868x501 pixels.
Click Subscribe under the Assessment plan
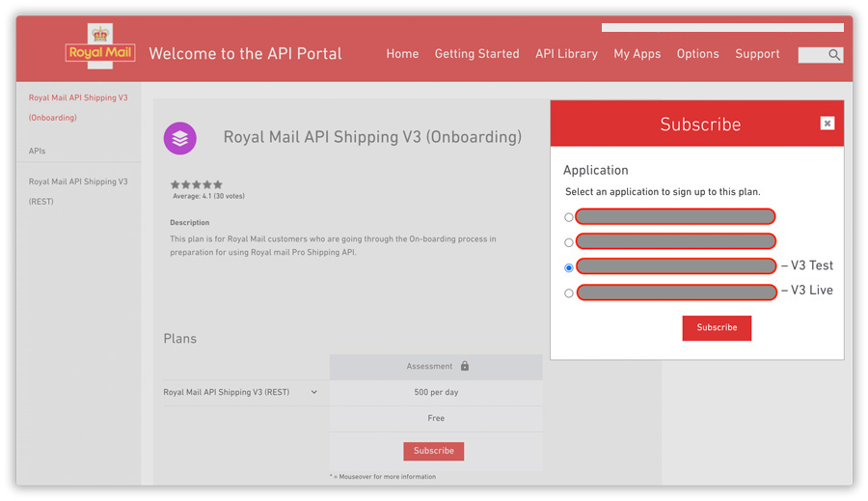pyautogui.click(x=433, y=451)
